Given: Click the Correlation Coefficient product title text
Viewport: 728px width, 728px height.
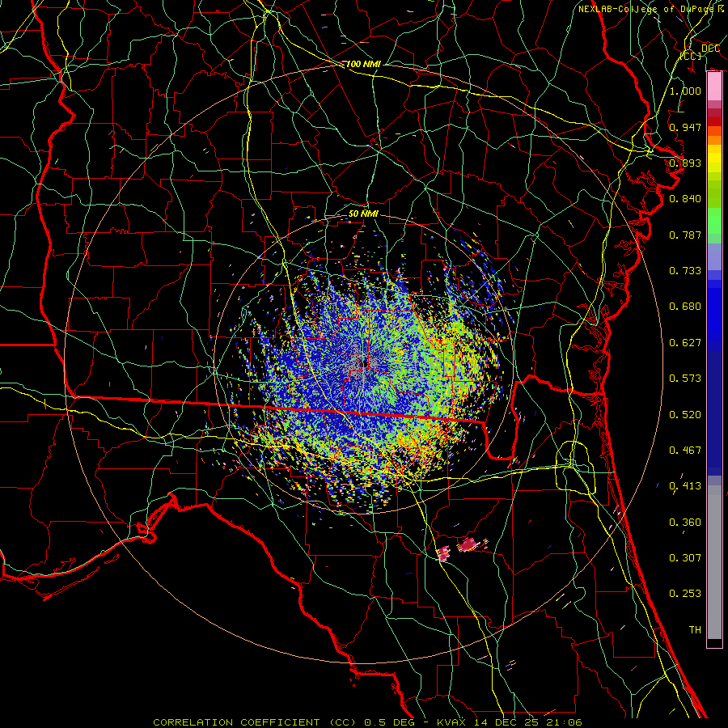Looking at the screenshot, I should [x=255, y=722].
